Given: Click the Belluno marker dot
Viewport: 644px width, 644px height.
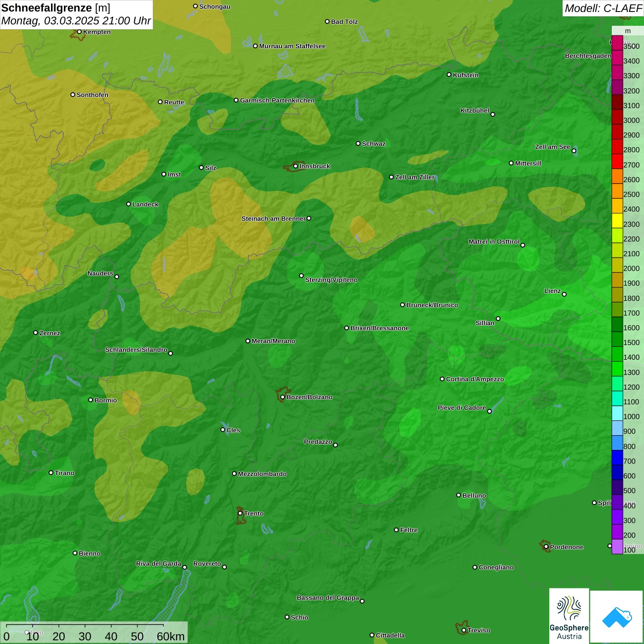Looking at the screenshot, I should [x=458, y=495].
